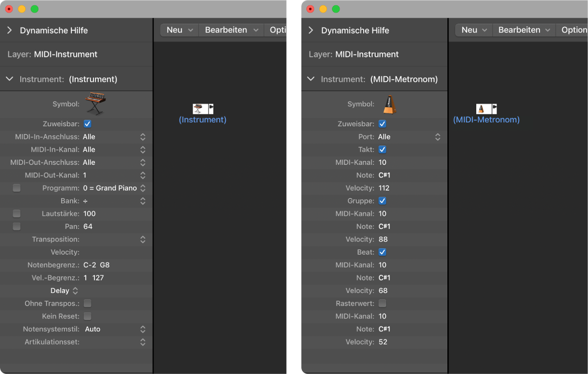
Task: Enable the Rasterwert checkbox
Action: (382, 303)
